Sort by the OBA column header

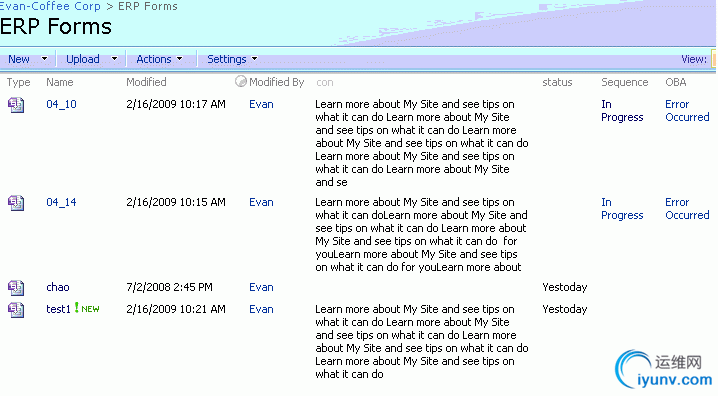tap(675, 82)
